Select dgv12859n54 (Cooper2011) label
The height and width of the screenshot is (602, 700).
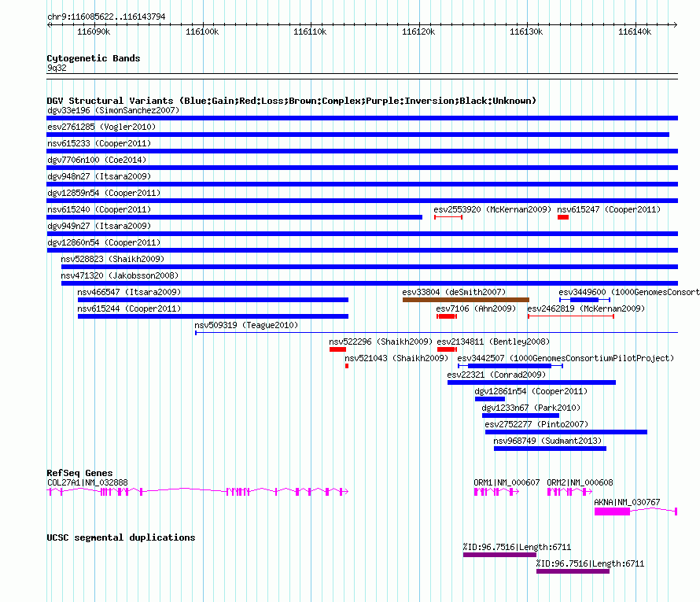click(104, 193)
